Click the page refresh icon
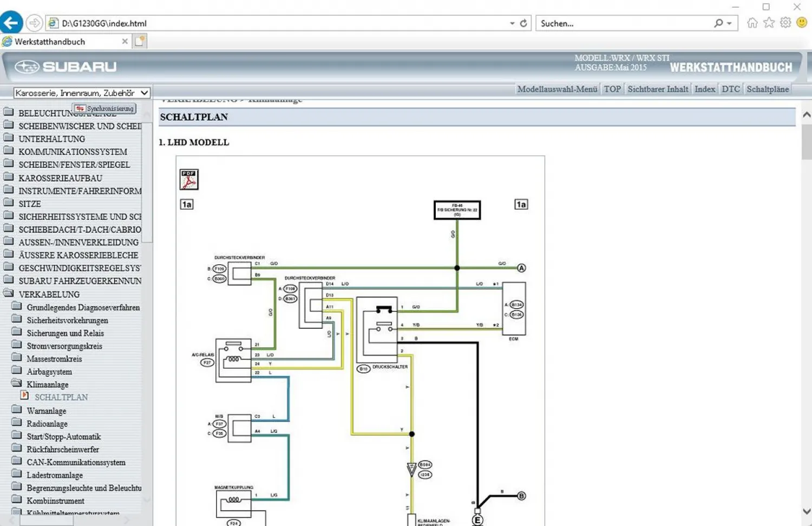Viewport: 812px width, 526px height. tap(523, 23)
